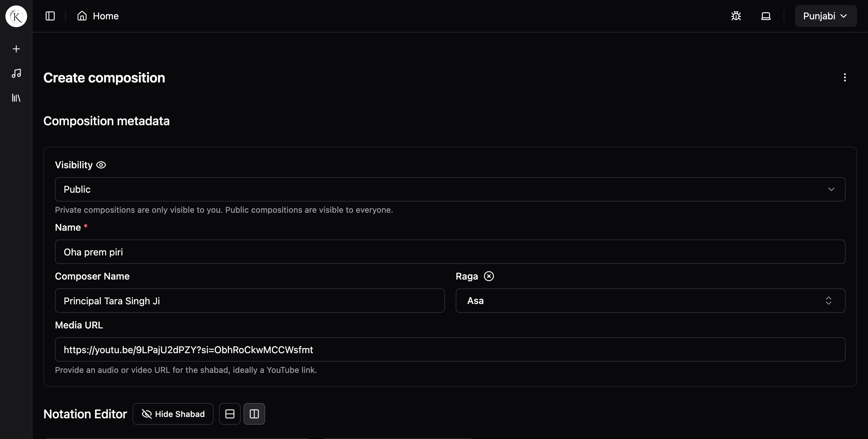The image size is (868, 439).
Task: Switch to vertical split layout
Action: click(x=254, y=414)
